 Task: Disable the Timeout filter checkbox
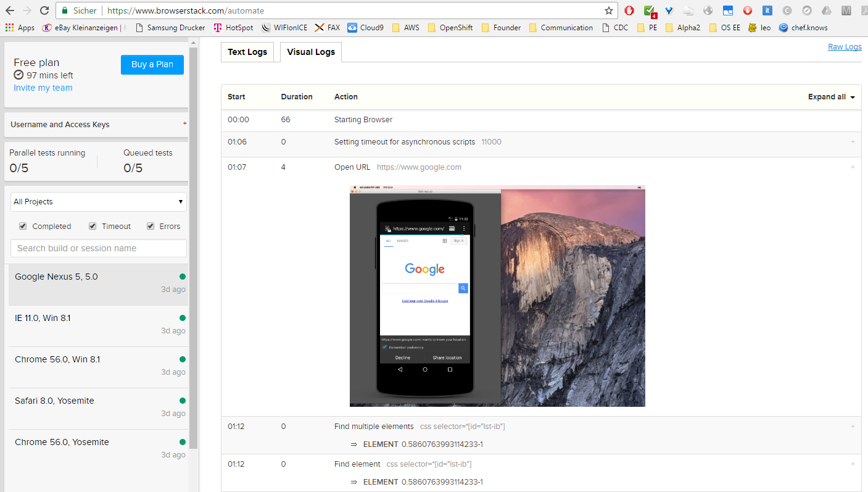93,226
